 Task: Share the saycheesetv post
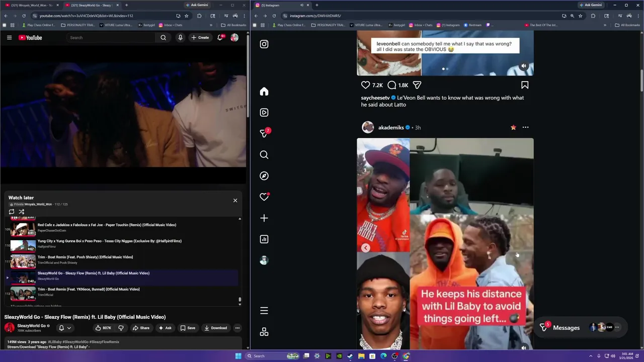click(417, 85)
